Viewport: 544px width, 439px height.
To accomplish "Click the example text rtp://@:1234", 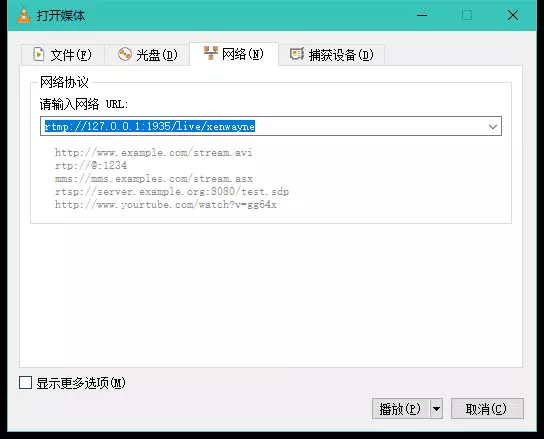I will pyautogui.click(x=91, y=165).
